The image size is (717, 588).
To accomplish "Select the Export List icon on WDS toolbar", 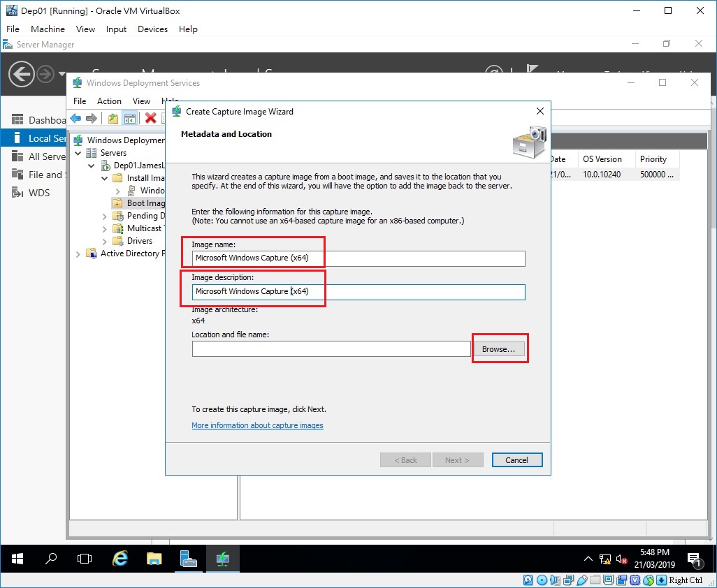I will tap(113, 118).
